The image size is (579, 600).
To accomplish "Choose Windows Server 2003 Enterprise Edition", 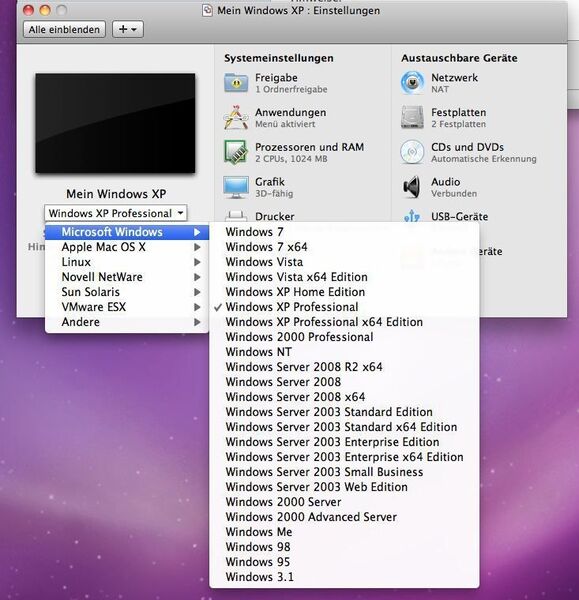I will click(344, 442).
